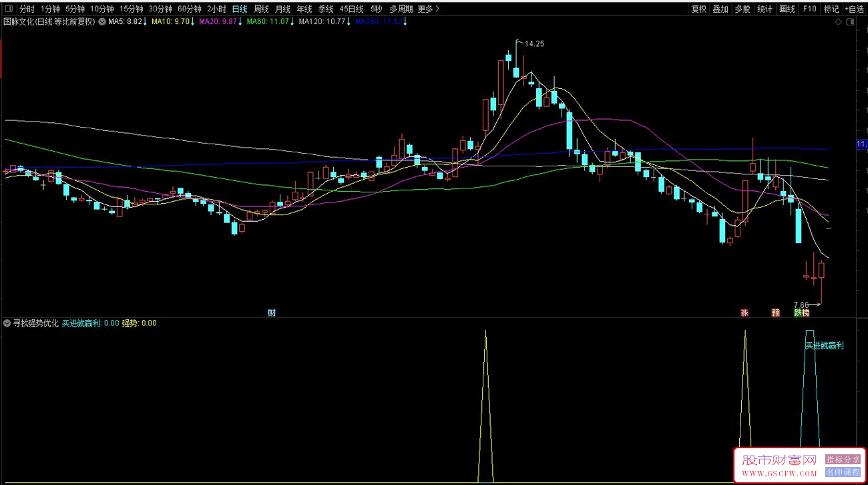Image resolution: width=868 pixels, height=485 pixels.
Task: Click the 叠加 overlay button
Action: tap(720, 9)
